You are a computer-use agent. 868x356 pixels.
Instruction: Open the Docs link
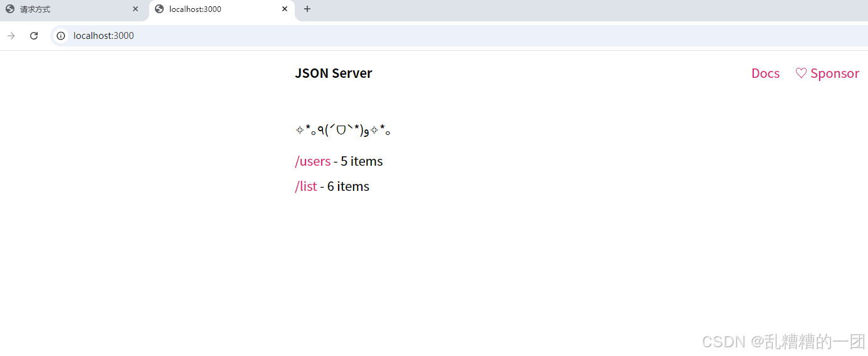click(x=765, y=73)
